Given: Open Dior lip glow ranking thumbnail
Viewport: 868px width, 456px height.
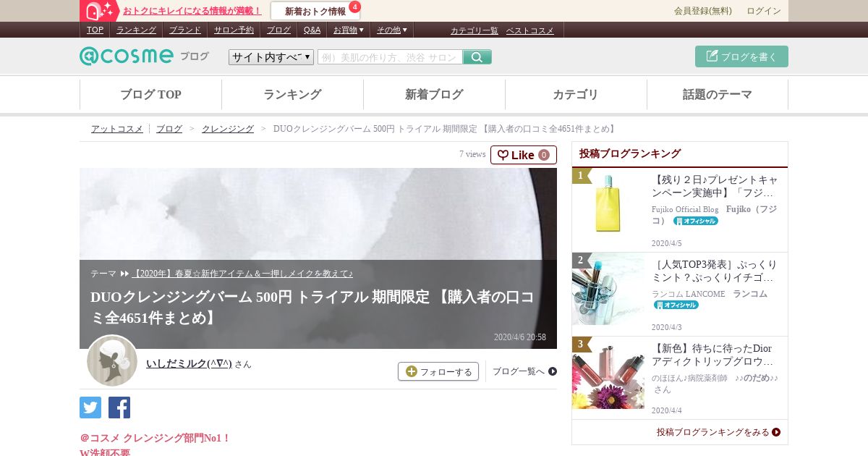Looking at the screenshot, I should click(608, 373).
